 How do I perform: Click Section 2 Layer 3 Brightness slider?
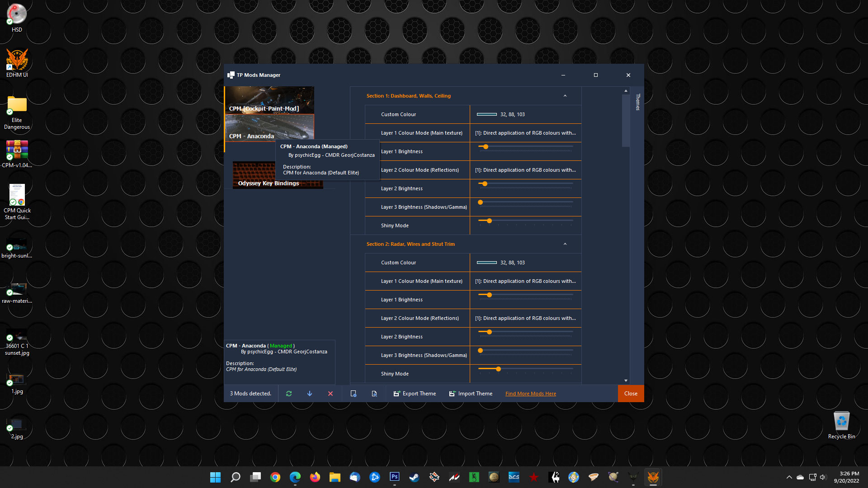(x=525, y=351)
